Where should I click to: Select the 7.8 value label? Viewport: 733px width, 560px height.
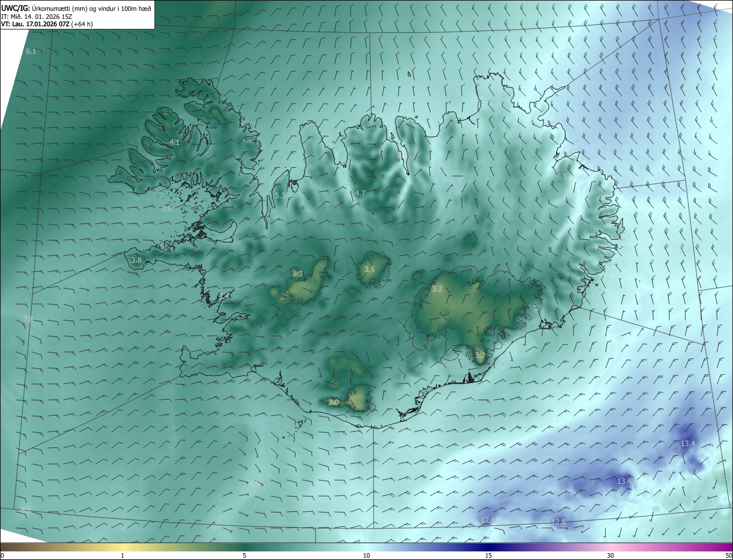coord(28,319)
